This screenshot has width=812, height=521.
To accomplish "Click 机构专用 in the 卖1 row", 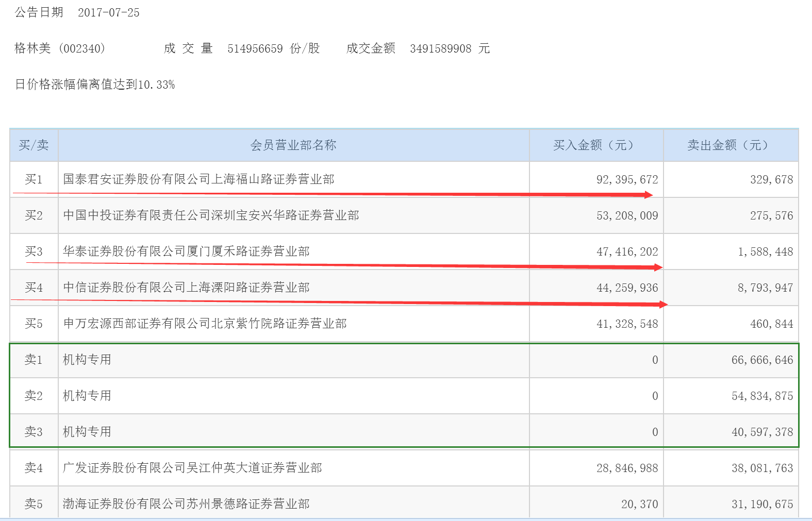I will (87, 360).
